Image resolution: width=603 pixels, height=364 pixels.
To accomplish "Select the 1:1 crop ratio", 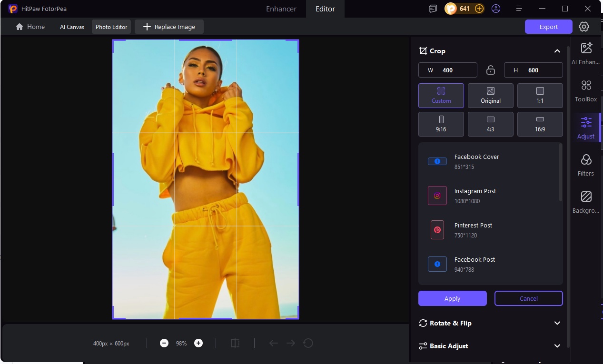I will pyautogui.click(x=540, y=95).
